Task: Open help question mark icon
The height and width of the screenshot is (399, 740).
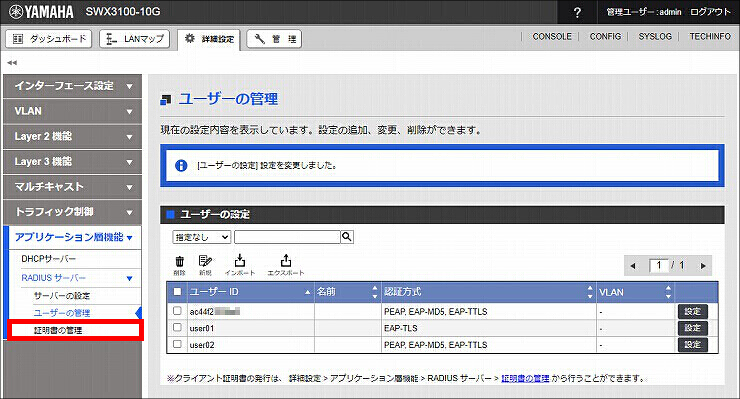Action: [x=577, y=12]
